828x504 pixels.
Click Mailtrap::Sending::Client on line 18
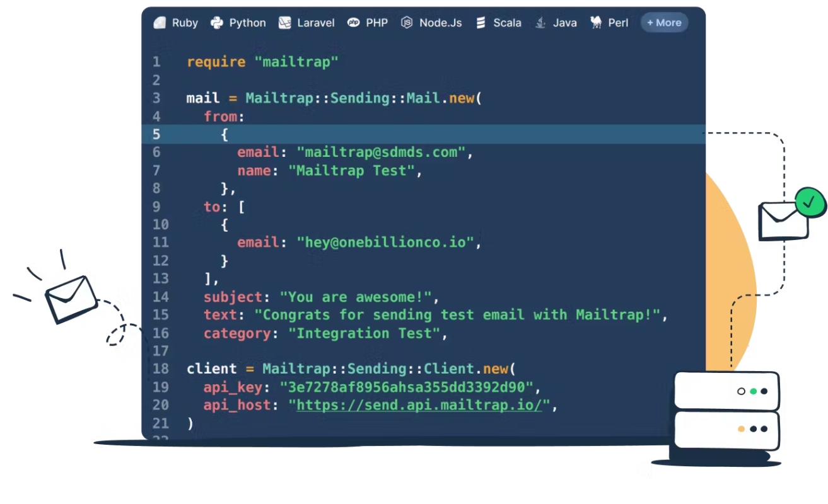point(368,369)
